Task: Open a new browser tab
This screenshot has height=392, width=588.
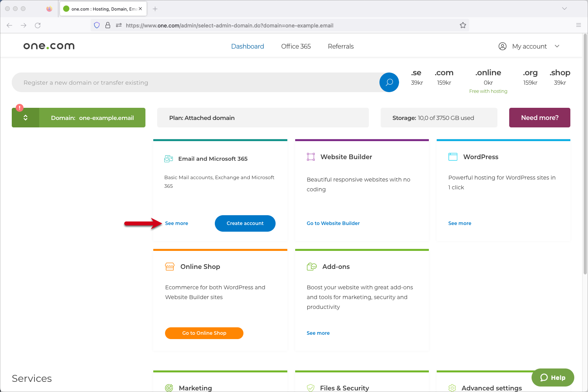Action: tap(155, 9)
